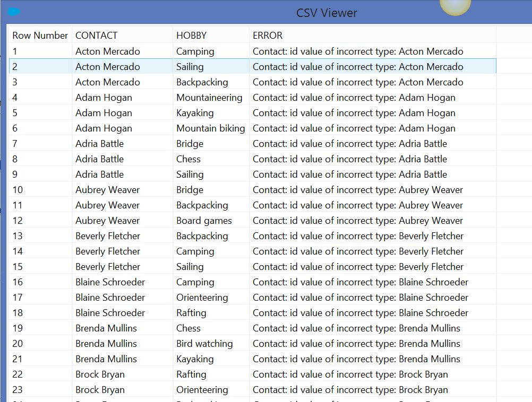This screenshot has width=532, height=402.
Task: Select Adria Battle's Chess row
Action: [188, 159]
